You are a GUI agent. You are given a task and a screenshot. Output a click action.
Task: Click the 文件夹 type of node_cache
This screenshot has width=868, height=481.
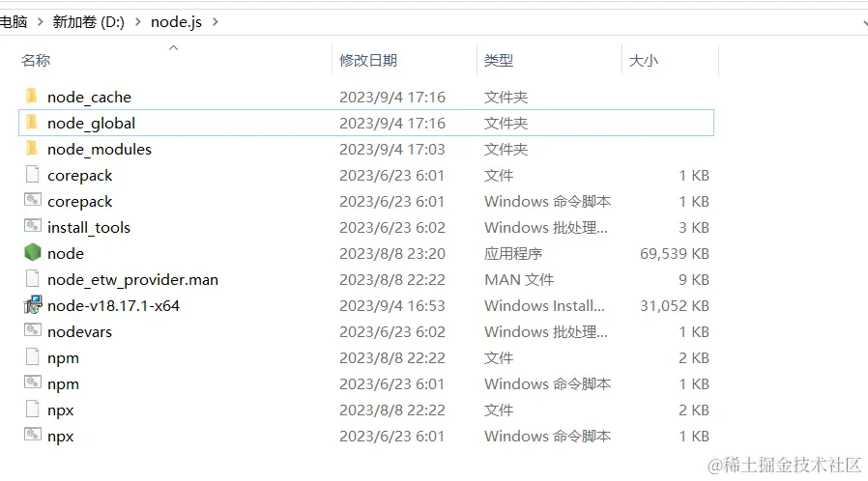coord(506,98)
